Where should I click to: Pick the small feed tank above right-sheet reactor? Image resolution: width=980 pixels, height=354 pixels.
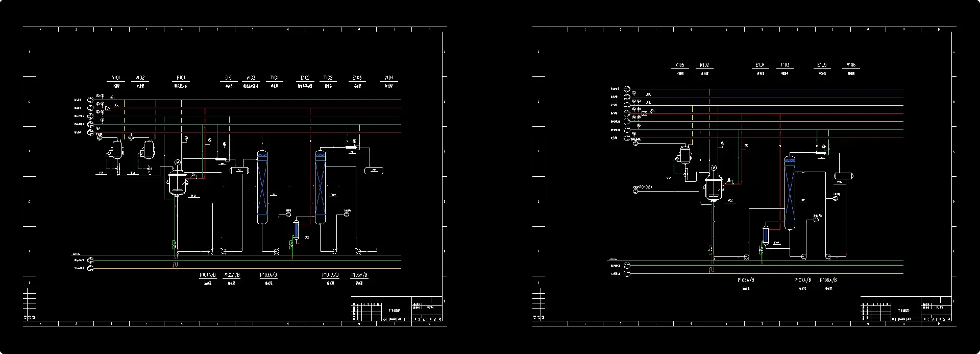click(685, 155)
